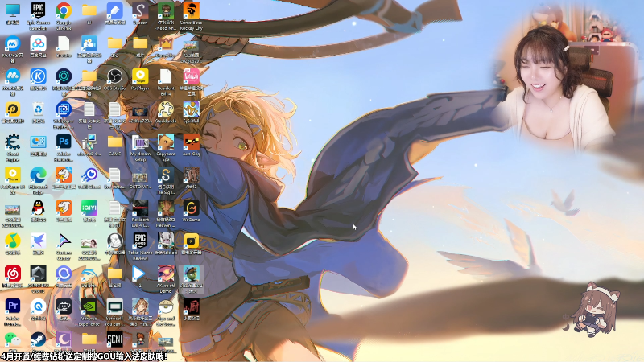
Task: Open the Resident Evil 4 file icon
Action: [x=166, y=76]
